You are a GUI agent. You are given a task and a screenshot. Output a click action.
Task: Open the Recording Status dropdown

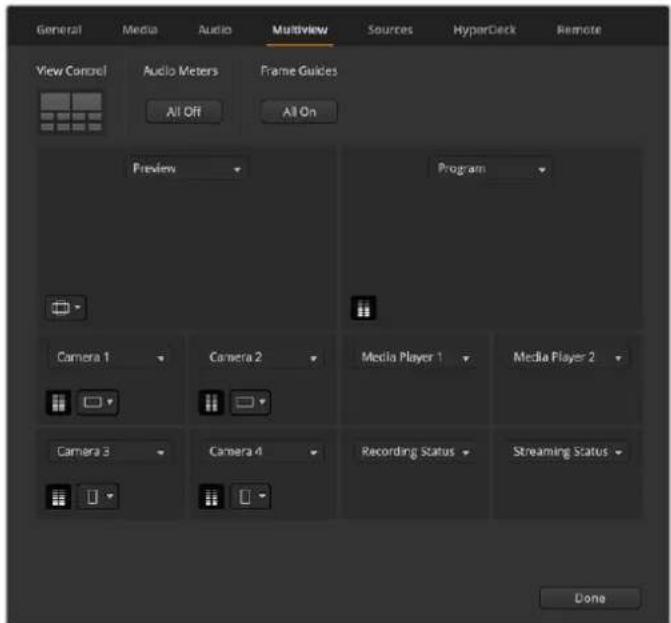[x=415, y=452]
